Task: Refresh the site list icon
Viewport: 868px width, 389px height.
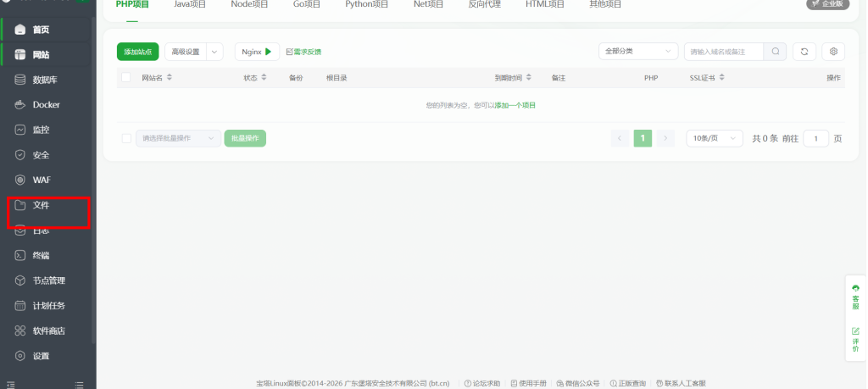Action: tap(804, 52)
